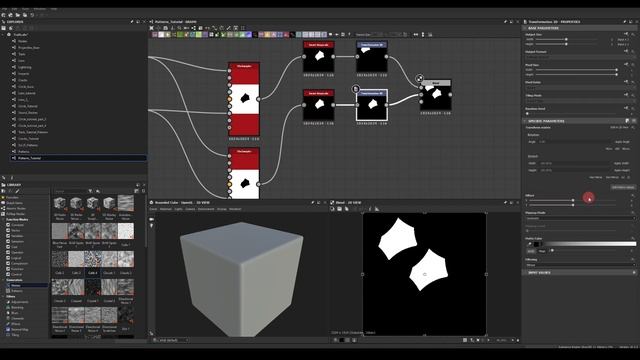Click the view badge icon on Blend node
This screenshot has width=640, height=360.
420,78
